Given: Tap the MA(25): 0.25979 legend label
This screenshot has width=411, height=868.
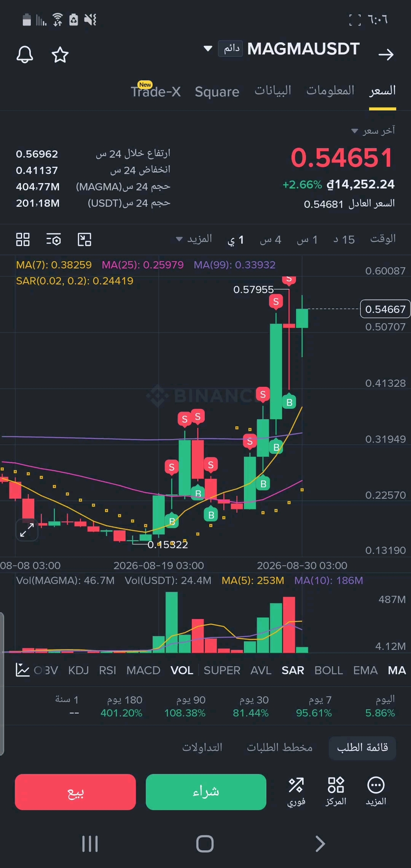Looking at the screenshot, I should click(143, 265).
